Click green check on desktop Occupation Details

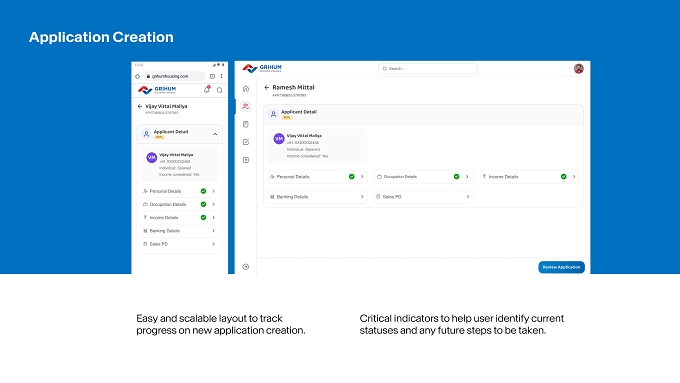pos(456,177)
